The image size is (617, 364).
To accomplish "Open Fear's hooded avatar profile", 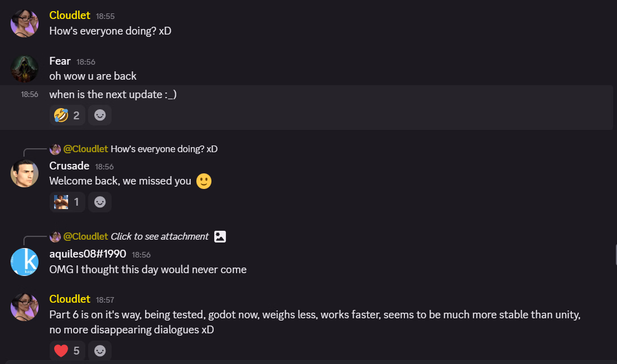I will point(25,69).
